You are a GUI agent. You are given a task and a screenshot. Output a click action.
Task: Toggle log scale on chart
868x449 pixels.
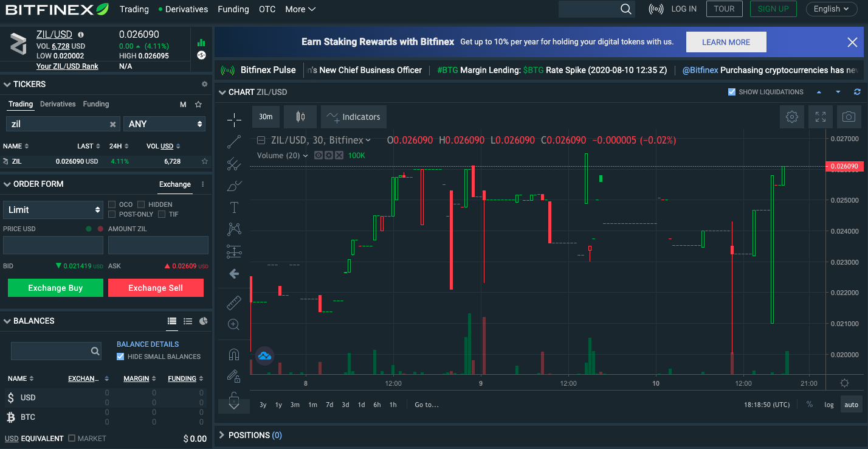[x=829, y=405]
